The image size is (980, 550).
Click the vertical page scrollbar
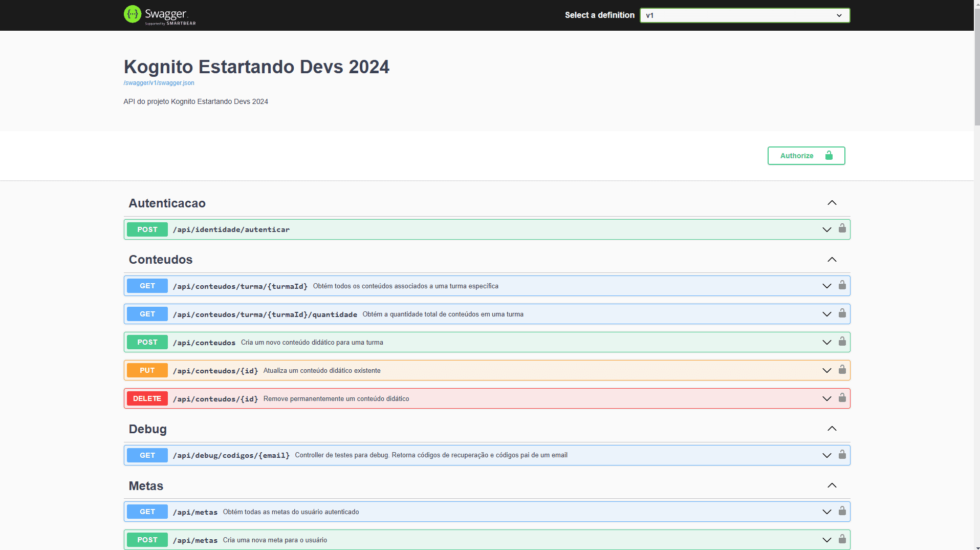976,67
